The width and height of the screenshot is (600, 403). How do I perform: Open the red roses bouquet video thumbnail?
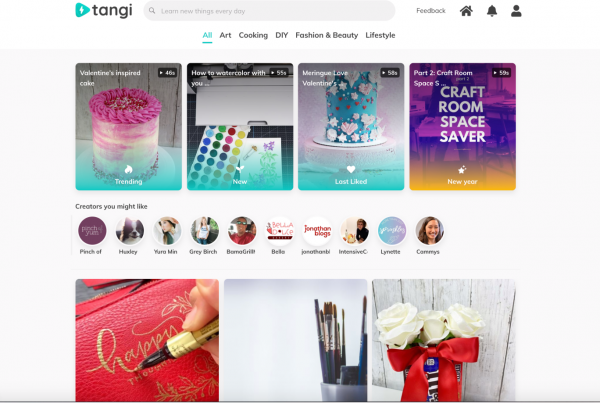[444, 340]
